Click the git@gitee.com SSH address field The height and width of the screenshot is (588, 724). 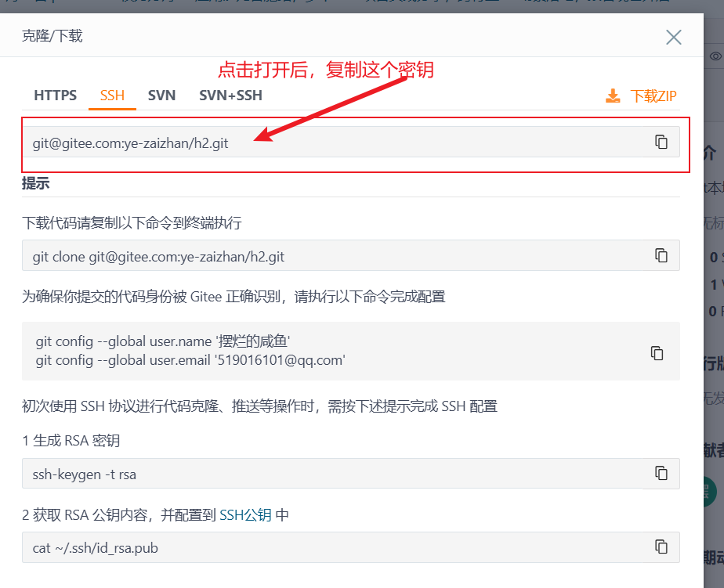click(x=313, y=142)
